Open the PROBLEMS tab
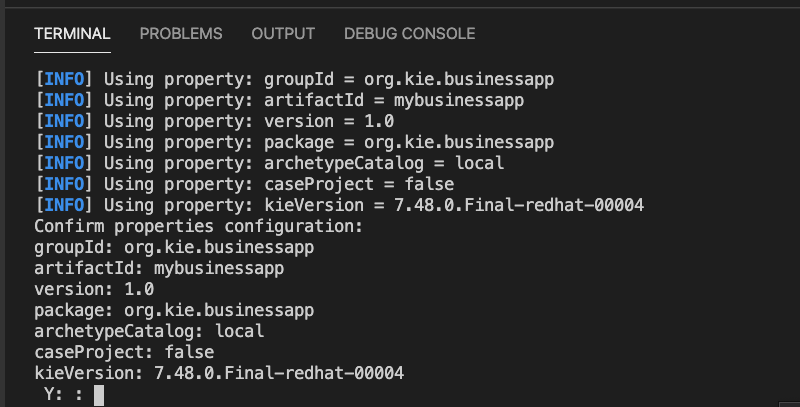The image size is (800, 407). pos(181,34)
